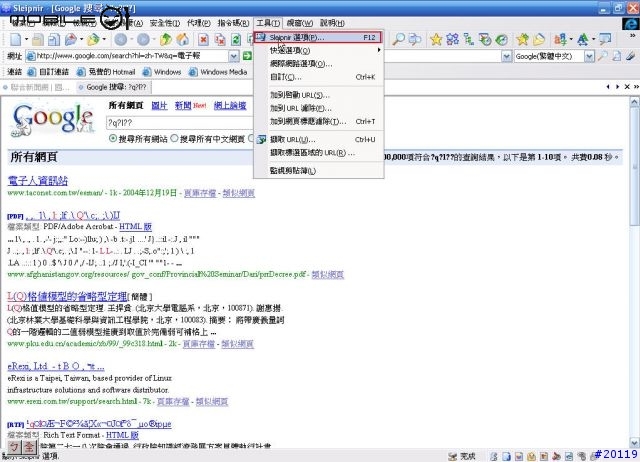Open the 快速選項(Q) submenu
Image resolution: width=640 pixels, height=462 pixels.
click(318, 51)
